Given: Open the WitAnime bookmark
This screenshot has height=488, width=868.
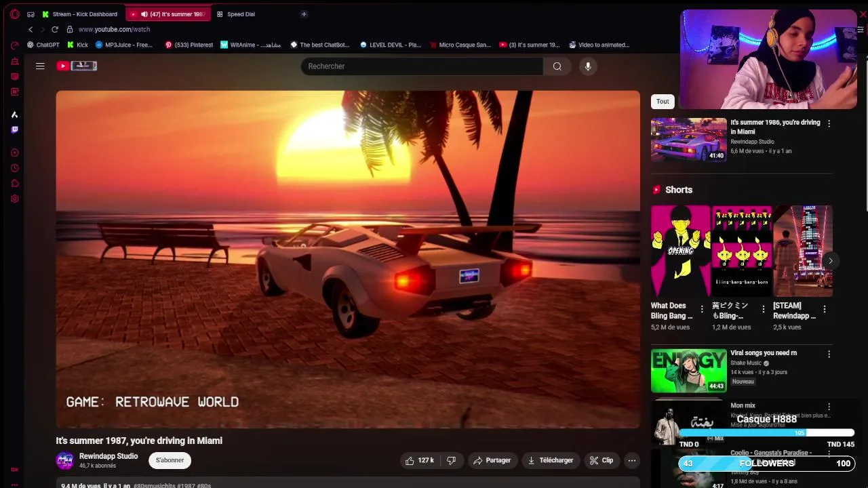Looking at the screenshot, I should (x=251, y=45).
